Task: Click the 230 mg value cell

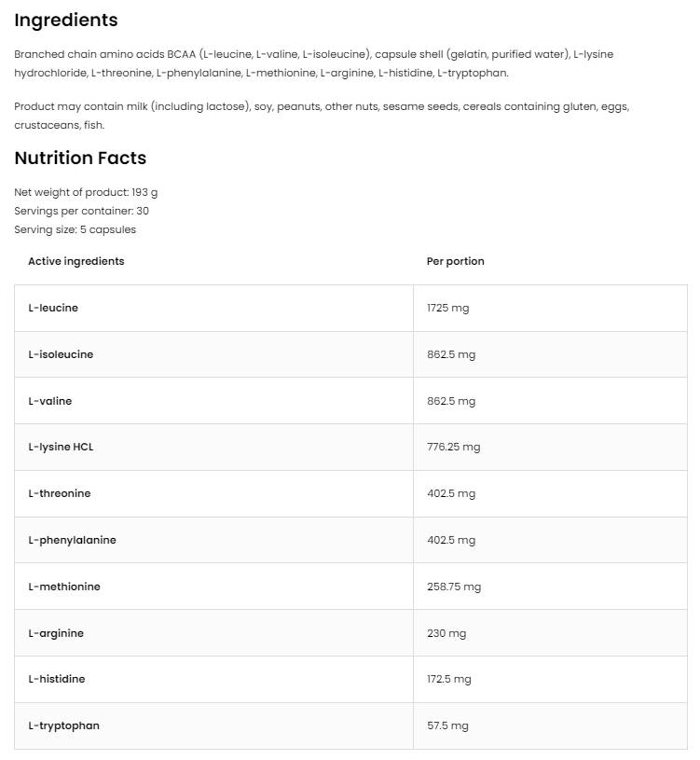Action: tap(446, 633)
